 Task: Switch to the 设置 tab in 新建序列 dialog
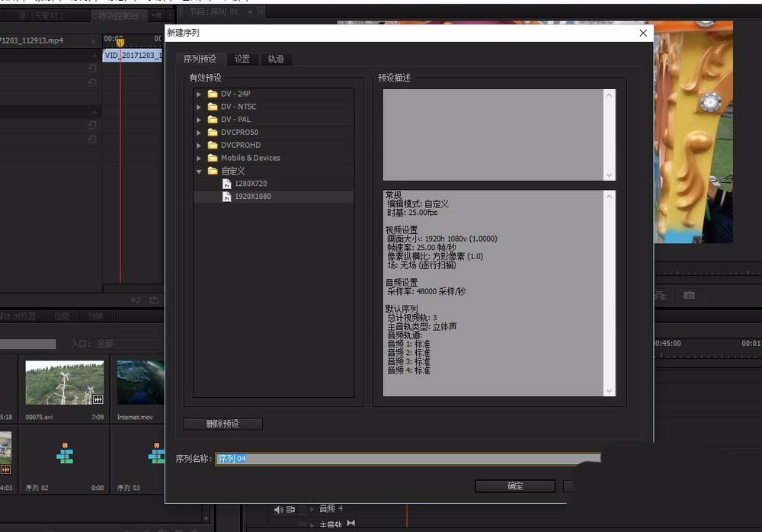pos(242,58)
